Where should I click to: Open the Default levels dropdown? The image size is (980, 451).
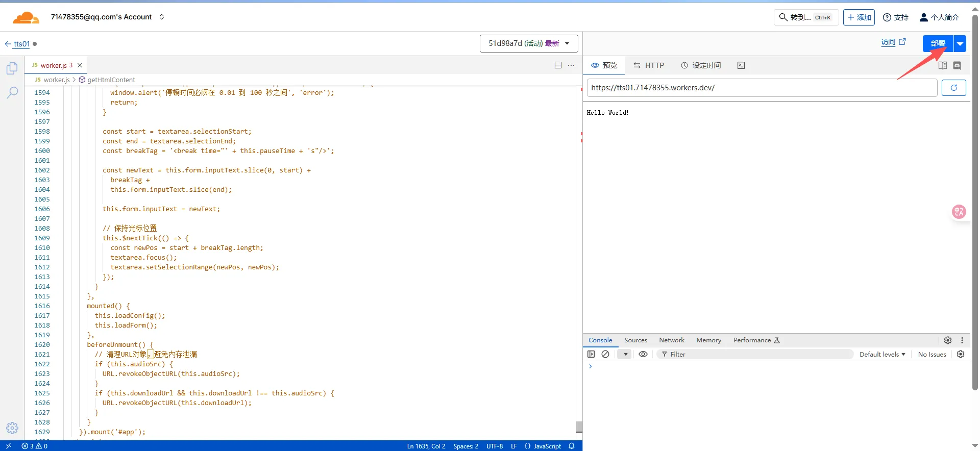pyautogui.click(x=882, y=354)
